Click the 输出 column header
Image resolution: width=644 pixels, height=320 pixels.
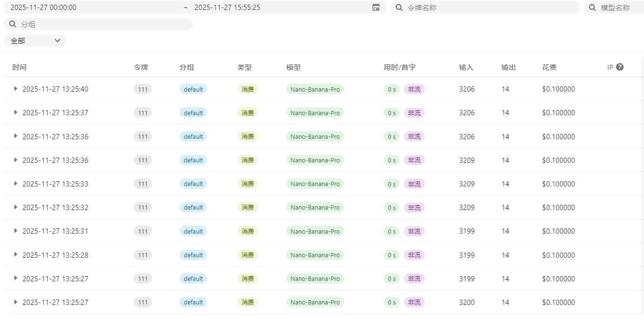pos(509,67)
